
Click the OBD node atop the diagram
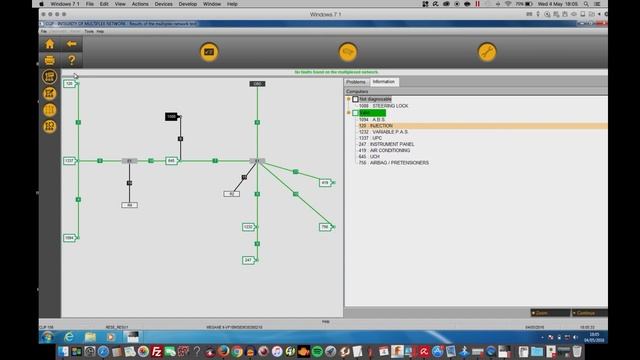257,84
